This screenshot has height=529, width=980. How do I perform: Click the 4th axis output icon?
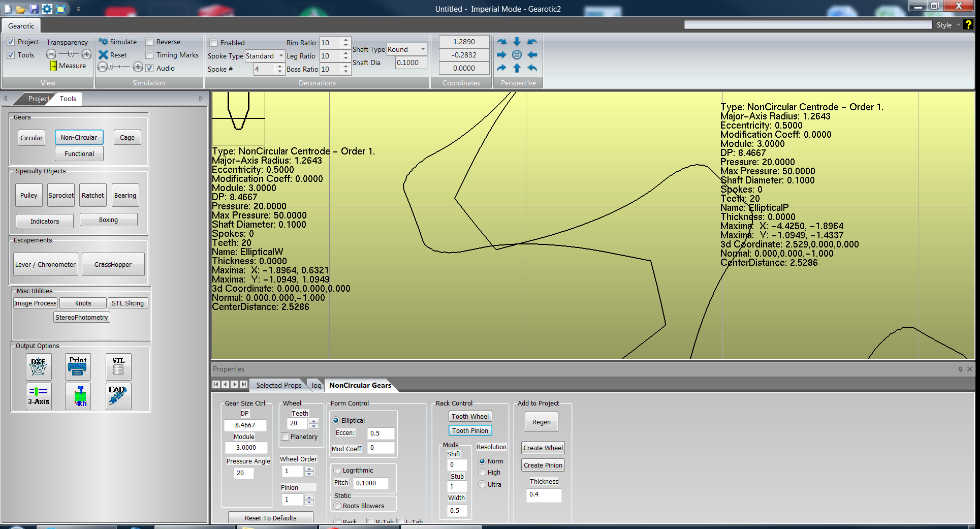(78, 396)
